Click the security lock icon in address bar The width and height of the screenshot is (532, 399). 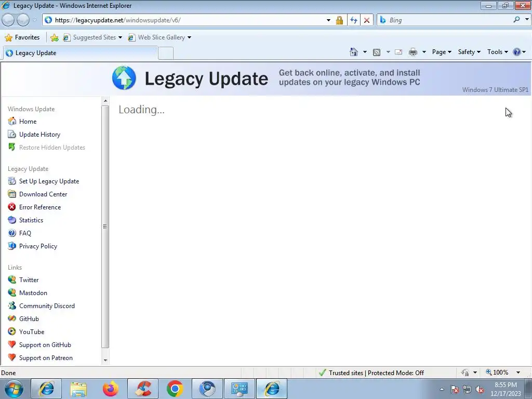(339, 20)
